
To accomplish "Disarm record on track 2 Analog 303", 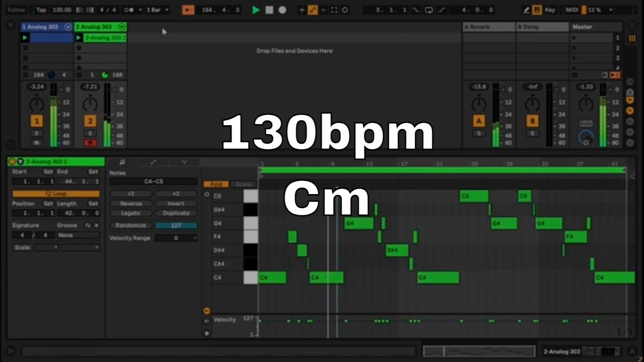I will (x=90, y=143).
